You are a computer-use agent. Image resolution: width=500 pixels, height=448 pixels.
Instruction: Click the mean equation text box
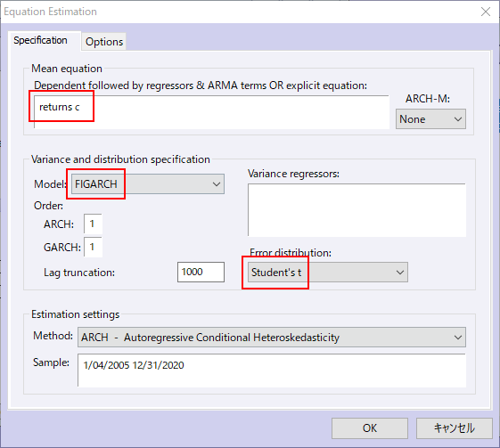pyautogui.click(x=211, y=112)
